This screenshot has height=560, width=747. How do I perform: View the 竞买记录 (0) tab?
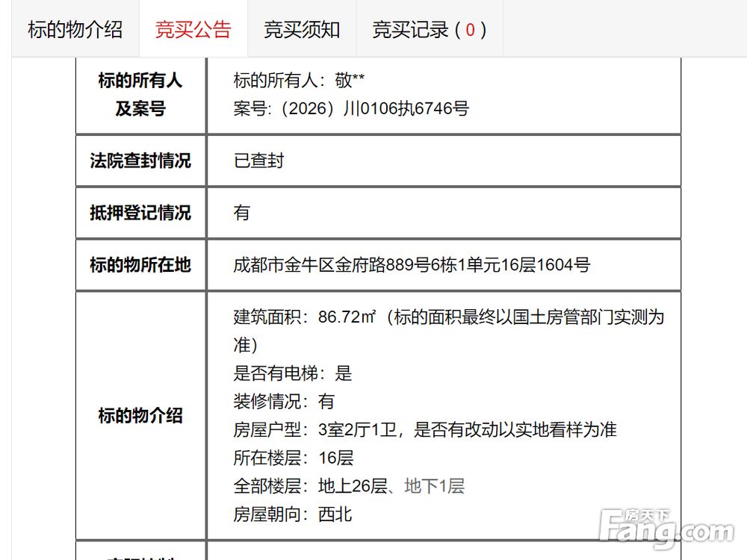[x=430, y=30]
